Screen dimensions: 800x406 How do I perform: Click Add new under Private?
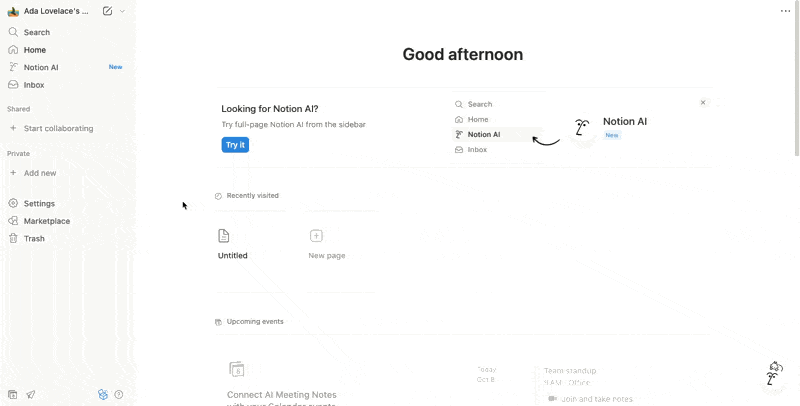tap(40, 173)
